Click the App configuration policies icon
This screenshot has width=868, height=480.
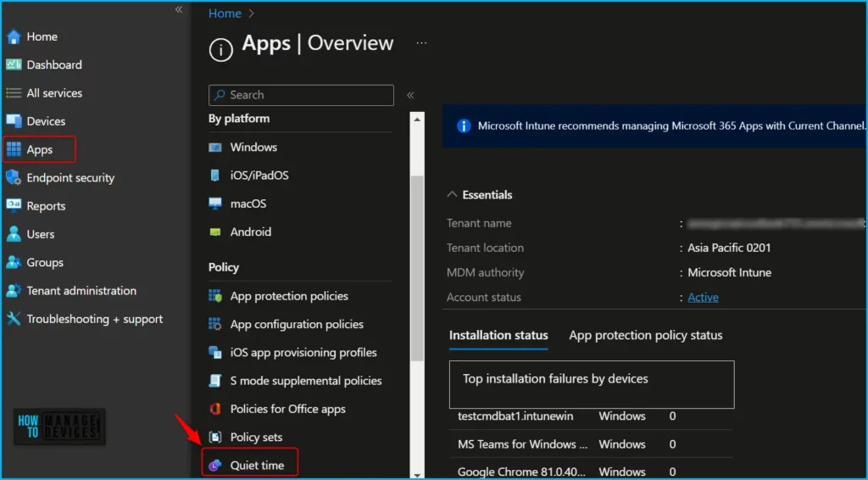click(x=215, y=325)
